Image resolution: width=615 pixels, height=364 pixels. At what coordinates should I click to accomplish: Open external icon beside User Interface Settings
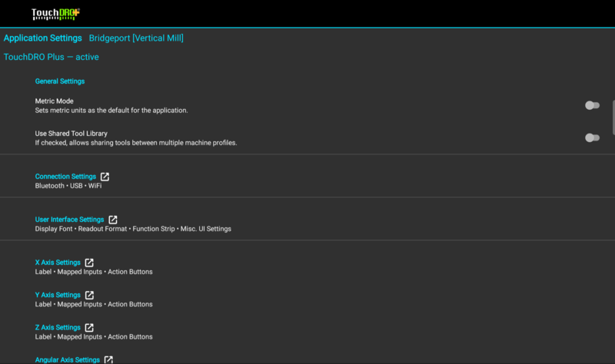(113, 220)
